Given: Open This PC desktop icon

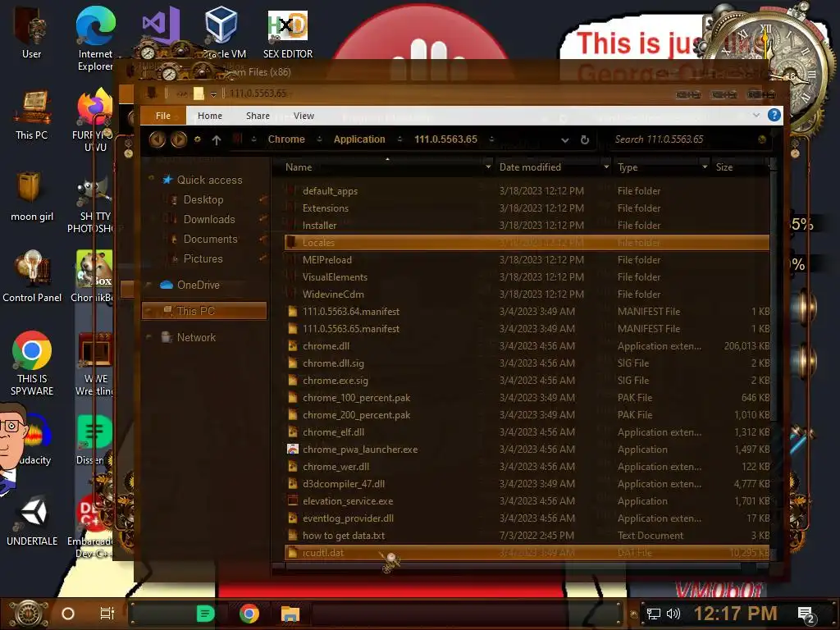Looking at the screenshot, I should click(x=32, y=115).
